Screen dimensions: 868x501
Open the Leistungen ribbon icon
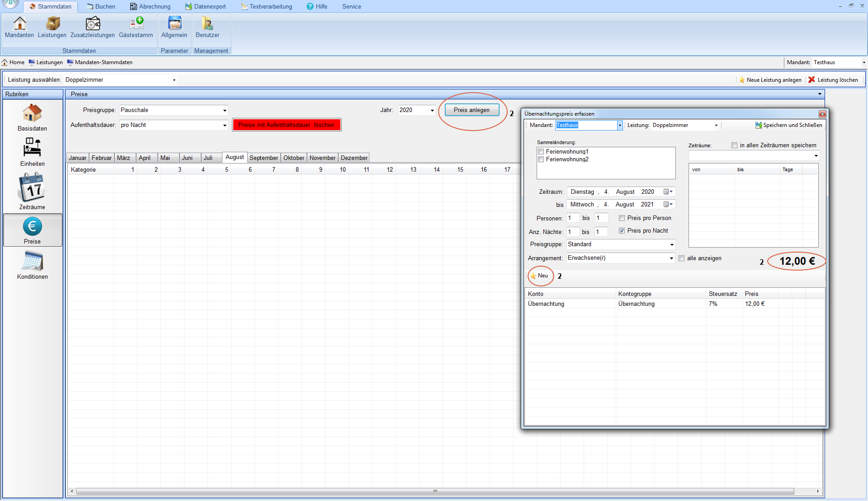point(52,27)
